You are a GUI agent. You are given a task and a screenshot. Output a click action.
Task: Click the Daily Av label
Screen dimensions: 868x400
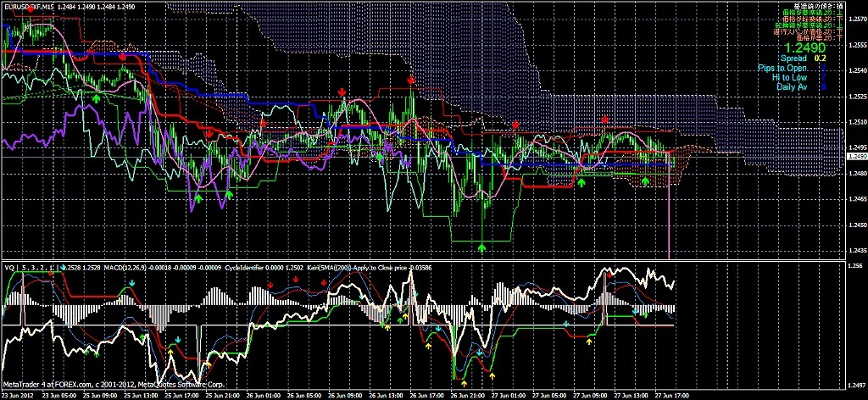pos(791,86)
